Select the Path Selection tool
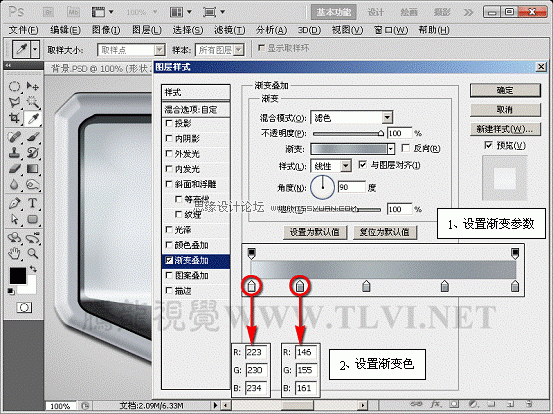Image resolution: width=553 pixels, height=414 pixels. (x=14, y=219)
